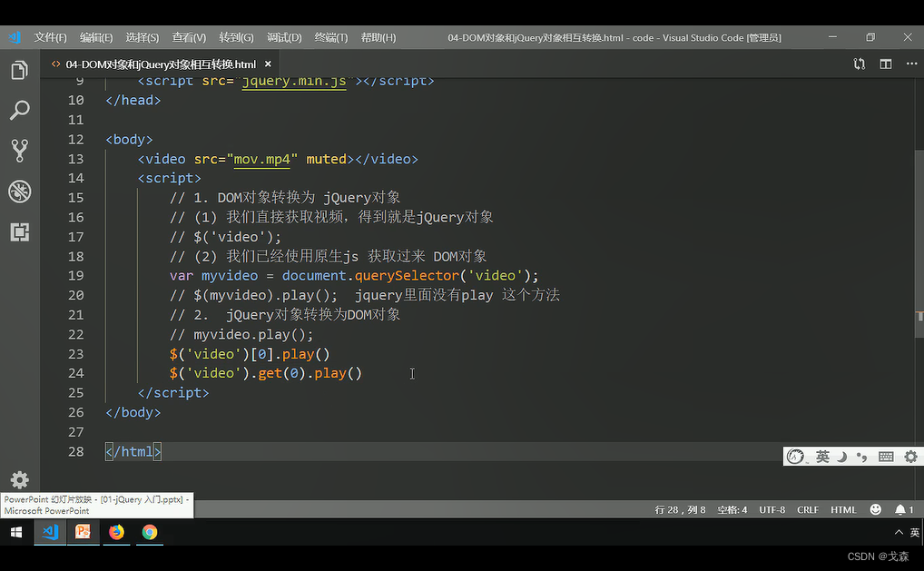924x571 pixels.
Task: Click get(0) call on line 24
Action: coord(281,374)
